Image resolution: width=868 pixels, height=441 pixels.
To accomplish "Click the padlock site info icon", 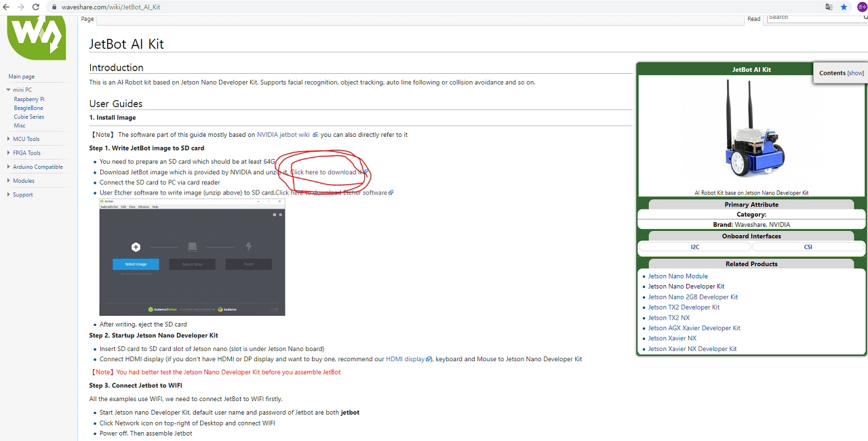I will pos(54,7).
